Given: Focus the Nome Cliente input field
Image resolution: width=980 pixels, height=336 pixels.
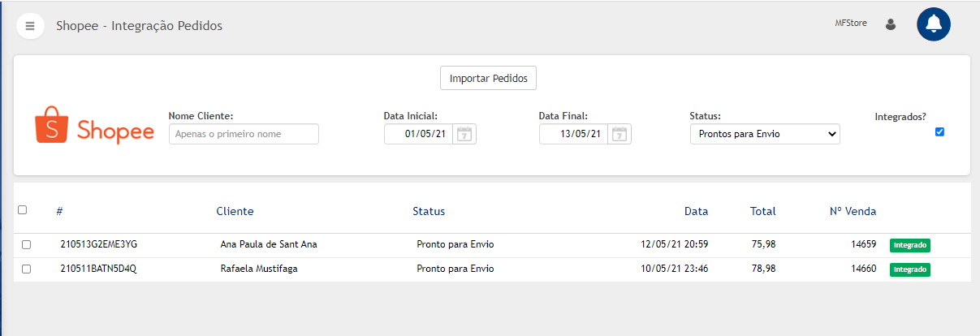Looking at the screenshot, I should point(244,134).
